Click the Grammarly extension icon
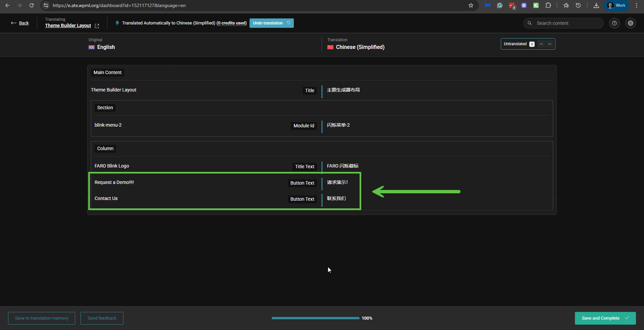The width and height of the screenshot is (644, 330). pyautogui.click(x=500, y=5)
